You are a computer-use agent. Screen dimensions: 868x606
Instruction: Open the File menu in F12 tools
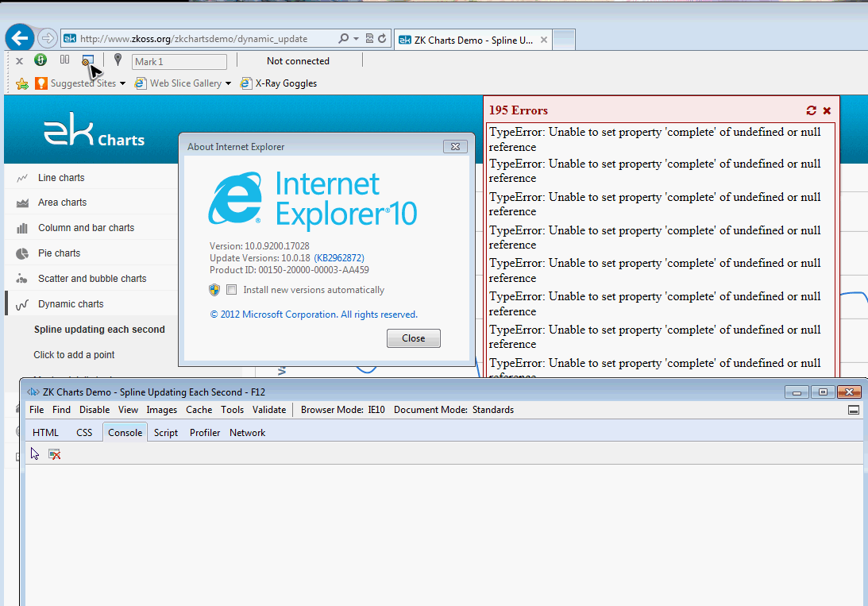pos(37,410)
